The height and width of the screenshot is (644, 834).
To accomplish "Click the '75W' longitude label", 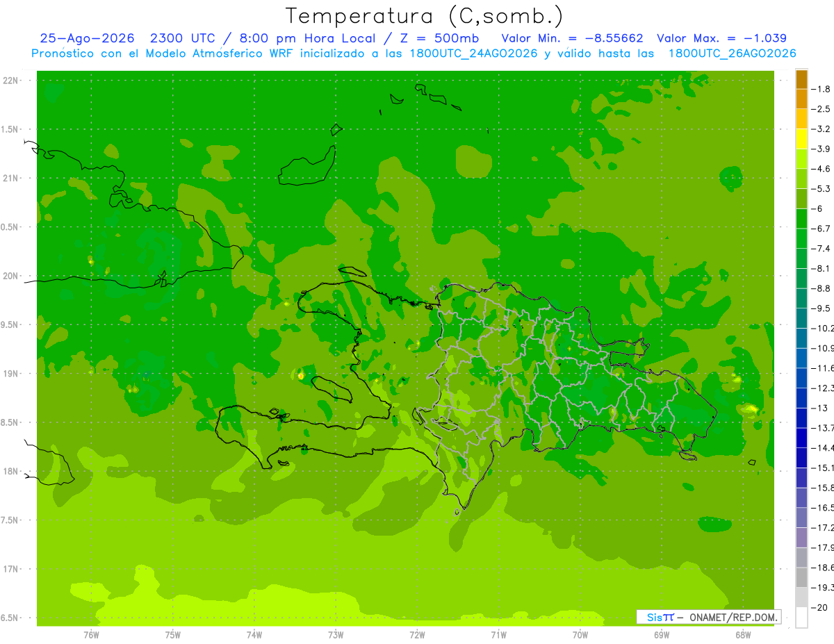I will (x=173, y=635).
